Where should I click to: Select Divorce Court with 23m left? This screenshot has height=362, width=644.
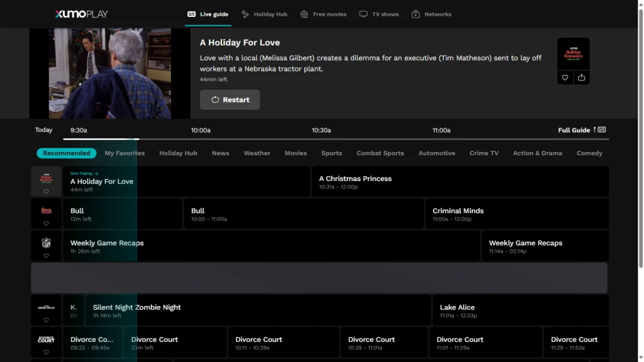pos(175,343)
